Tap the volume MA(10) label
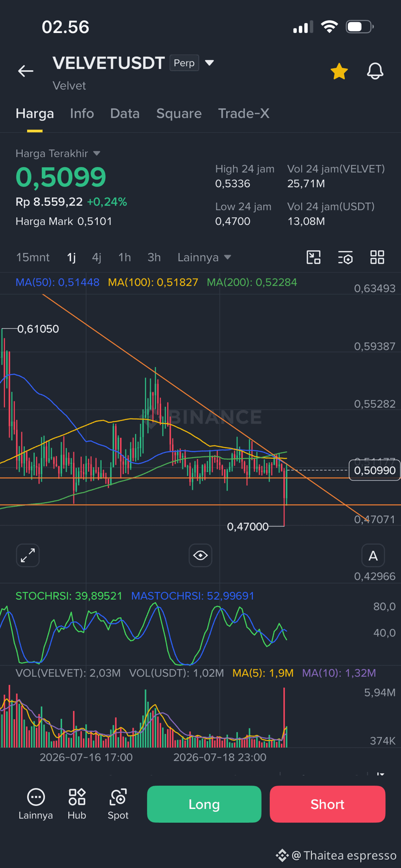 [339, 673]
